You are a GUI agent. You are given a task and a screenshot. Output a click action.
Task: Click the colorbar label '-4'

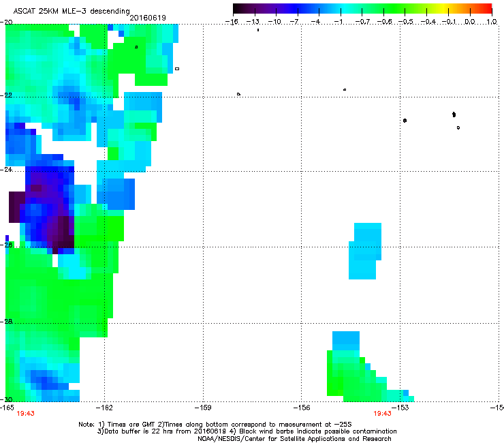tap(317, 22)
